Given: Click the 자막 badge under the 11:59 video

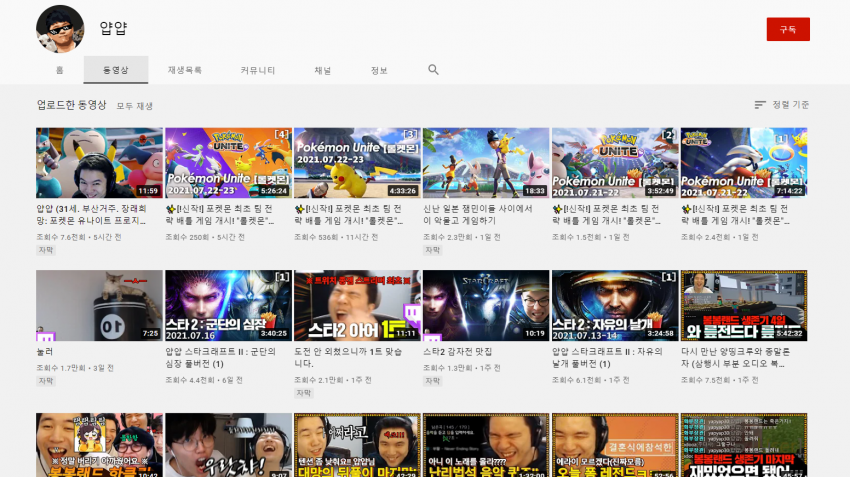Looking at the screenshot, I should (x=46, y=250).
